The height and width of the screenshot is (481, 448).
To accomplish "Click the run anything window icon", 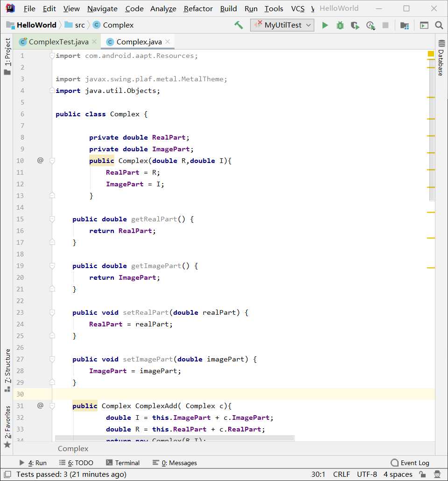I will (x=424, y=25).
